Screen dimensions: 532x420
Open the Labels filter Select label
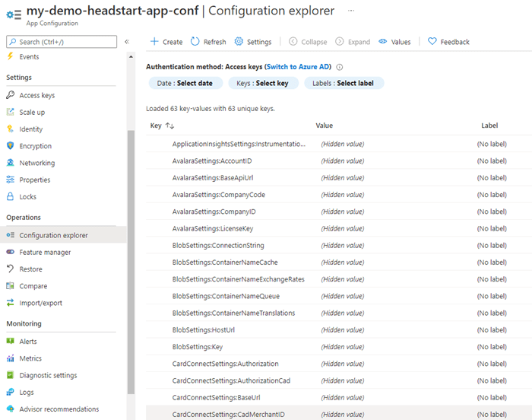(x=344, y=83)
